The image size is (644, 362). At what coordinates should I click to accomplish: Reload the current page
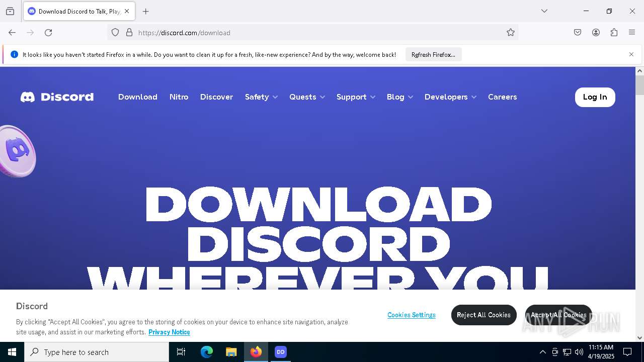(48, 33)
